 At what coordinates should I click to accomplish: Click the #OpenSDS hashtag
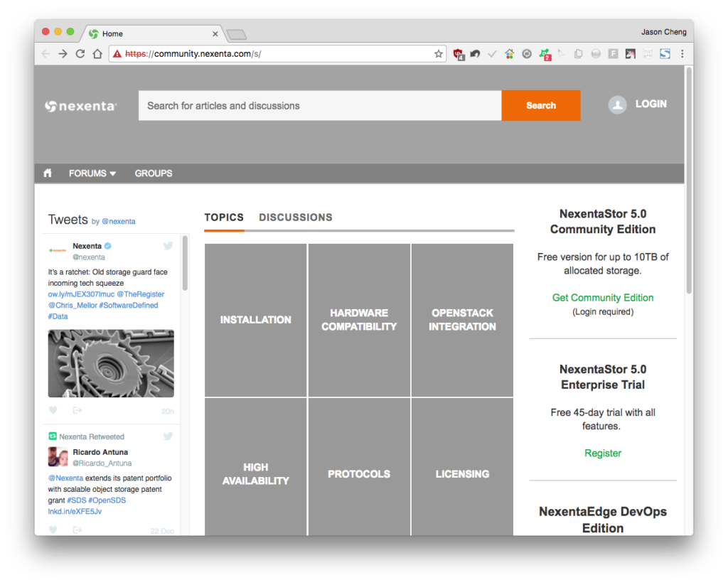click(x=107, y=500)
